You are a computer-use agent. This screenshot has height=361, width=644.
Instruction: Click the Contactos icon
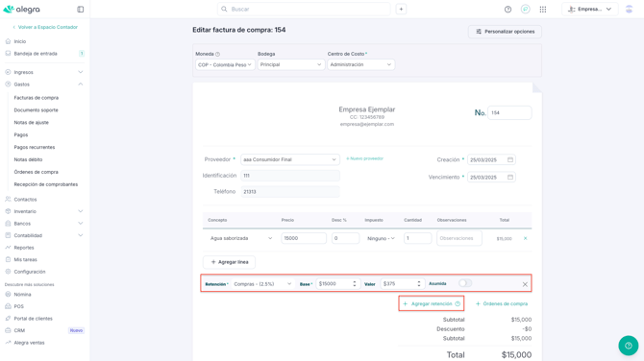pos(8,200)
